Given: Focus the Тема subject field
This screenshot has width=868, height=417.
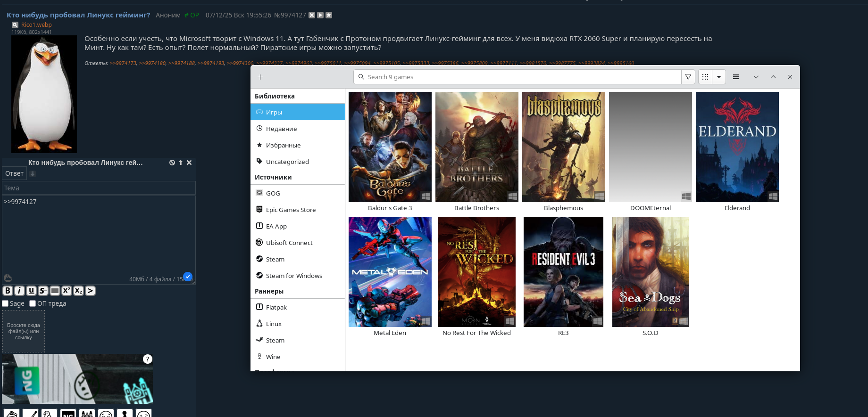Looking at the screenshot, I should tap(99, 188).
